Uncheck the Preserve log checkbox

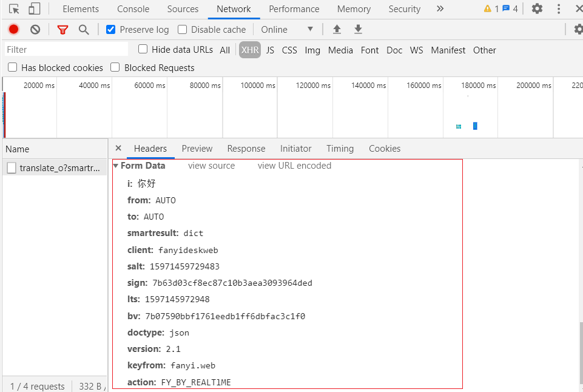pos(110,30)
